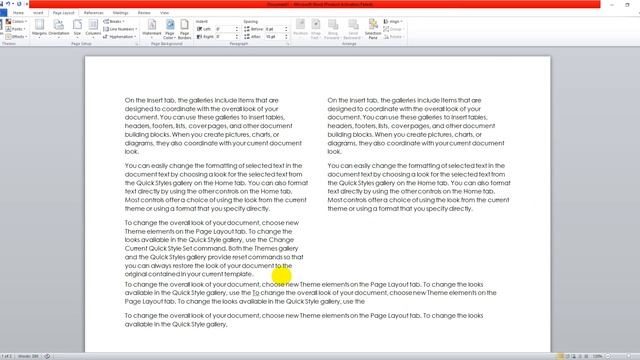Switch to the Home tab
Image resolution: width=640 pixels, height=360 pixels.
pos(18,13)
